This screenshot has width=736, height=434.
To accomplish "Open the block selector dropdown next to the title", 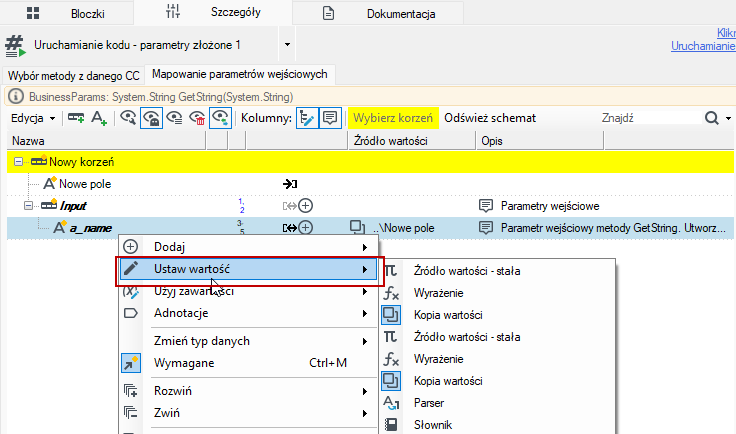I will (x=287, y=45).
